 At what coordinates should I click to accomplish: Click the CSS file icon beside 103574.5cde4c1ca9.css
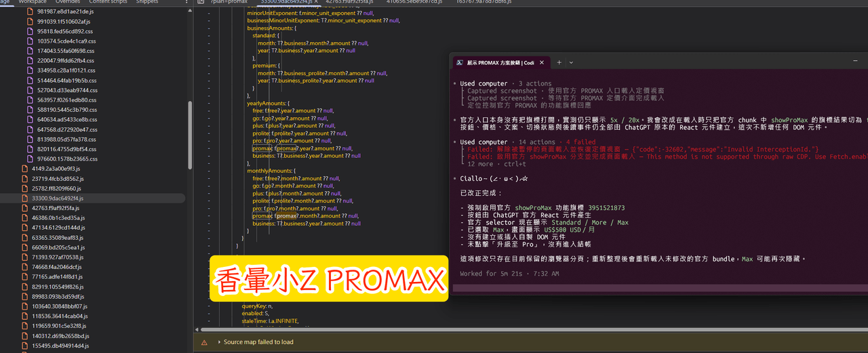click(x=30, y=41)
